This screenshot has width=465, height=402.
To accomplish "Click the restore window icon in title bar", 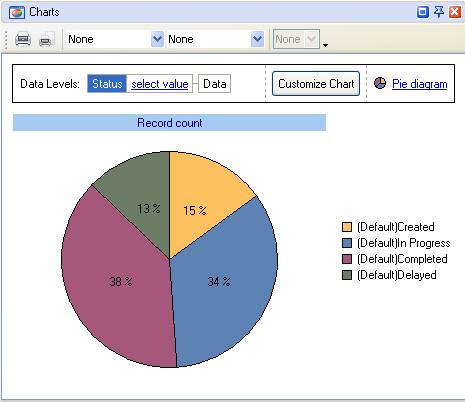I will (x=423, y=12).
